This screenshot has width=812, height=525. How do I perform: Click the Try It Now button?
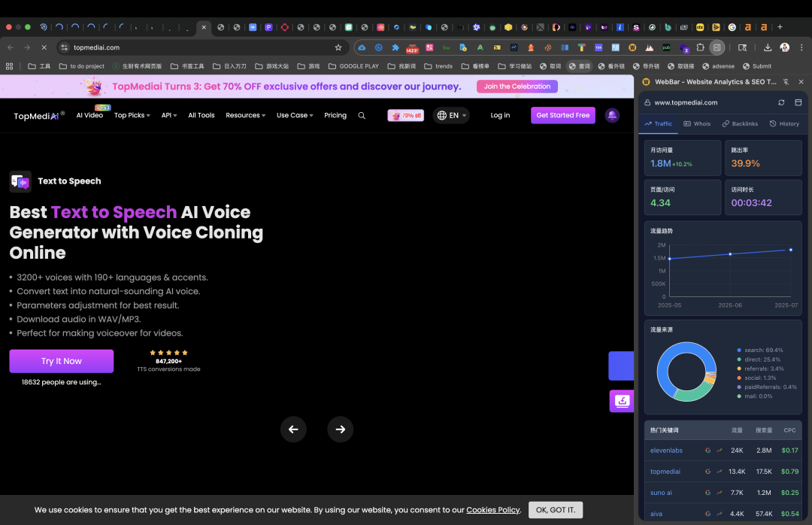[61, 361]
